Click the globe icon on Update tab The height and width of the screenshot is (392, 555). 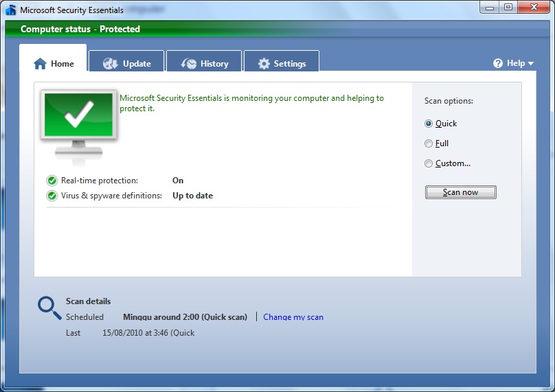[x=111, y=64]
